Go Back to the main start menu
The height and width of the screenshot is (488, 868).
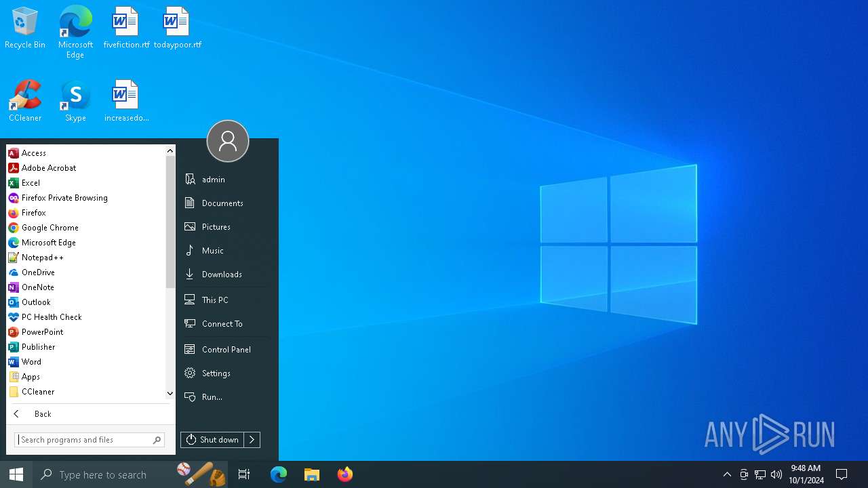tap(90, 414)
